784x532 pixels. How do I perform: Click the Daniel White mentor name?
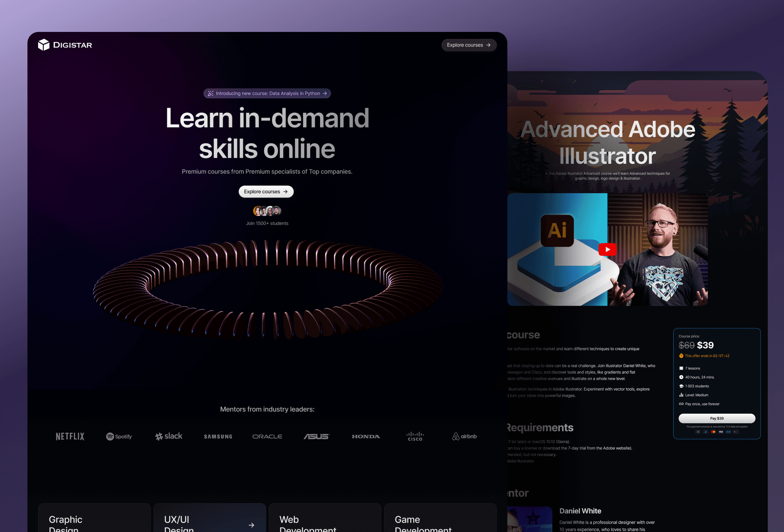(580, 511)
